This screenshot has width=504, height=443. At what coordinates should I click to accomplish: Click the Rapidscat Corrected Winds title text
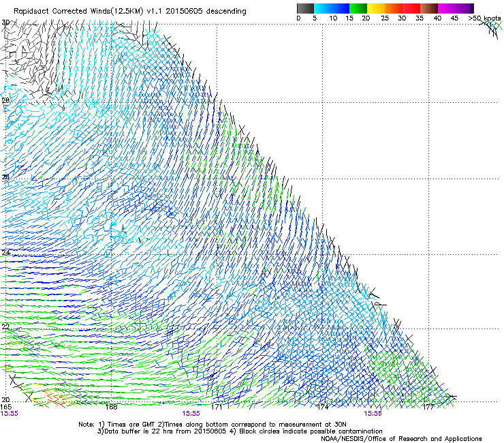click(x=130, y=11)
